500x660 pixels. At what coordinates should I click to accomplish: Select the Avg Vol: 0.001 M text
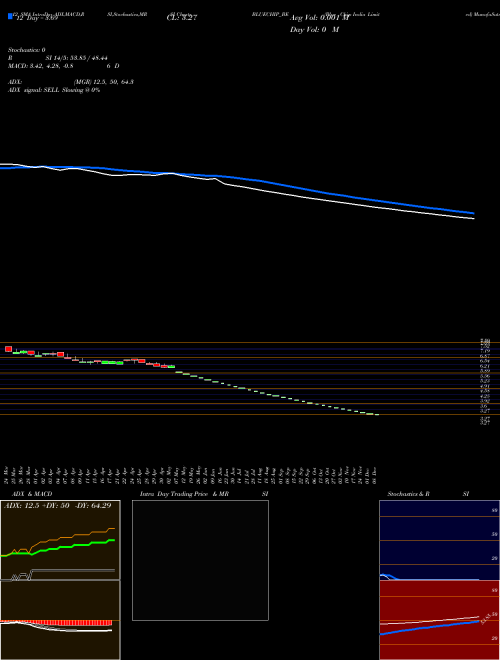tap(320, 18)
